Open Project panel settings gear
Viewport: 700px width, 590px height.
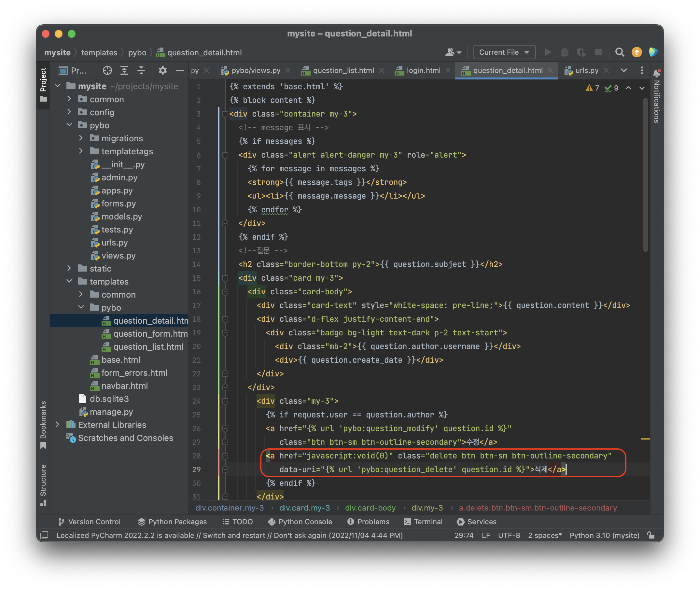point(162,71)
